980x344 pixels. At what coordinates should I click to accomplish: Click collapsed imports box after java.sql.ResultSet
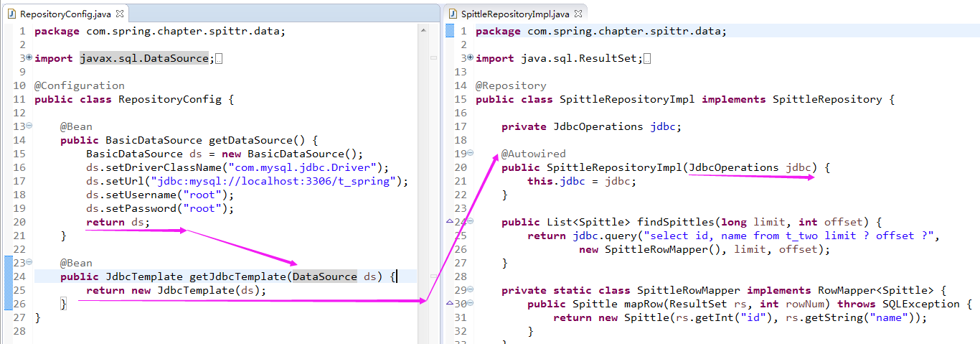647,59
